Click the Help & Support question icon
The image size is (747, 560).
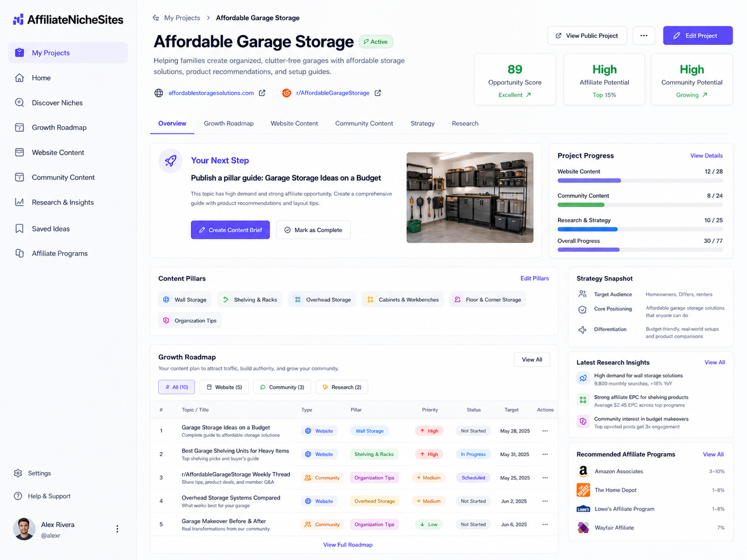coord(18,496)
